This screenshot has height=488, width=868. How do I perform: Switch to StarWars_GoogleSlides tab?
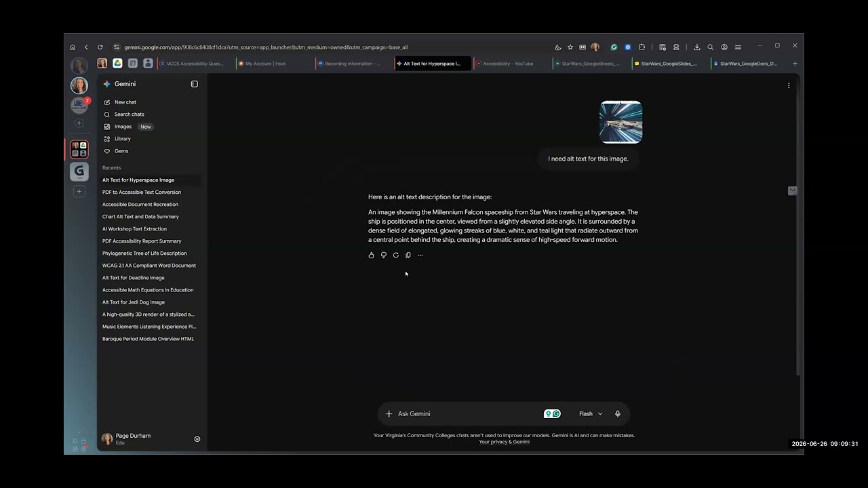click(x=669, y=64)
